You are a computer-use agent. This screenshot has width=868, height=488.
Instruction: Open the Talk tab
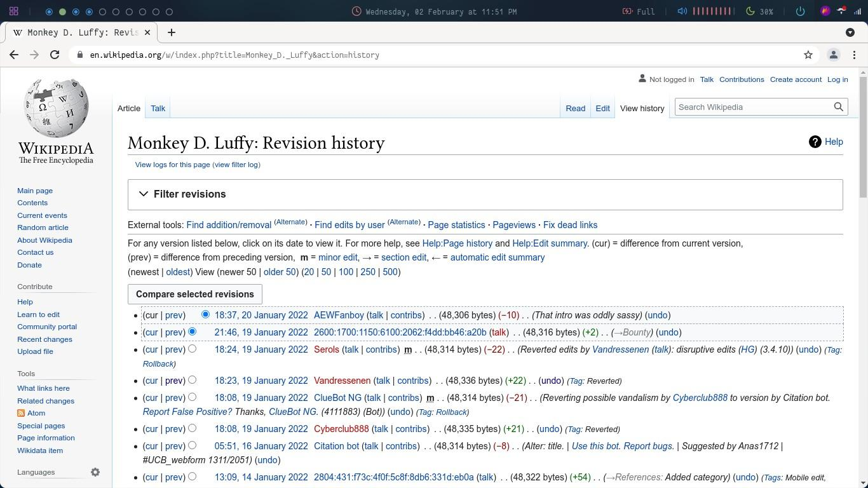[x=158, y=108]
